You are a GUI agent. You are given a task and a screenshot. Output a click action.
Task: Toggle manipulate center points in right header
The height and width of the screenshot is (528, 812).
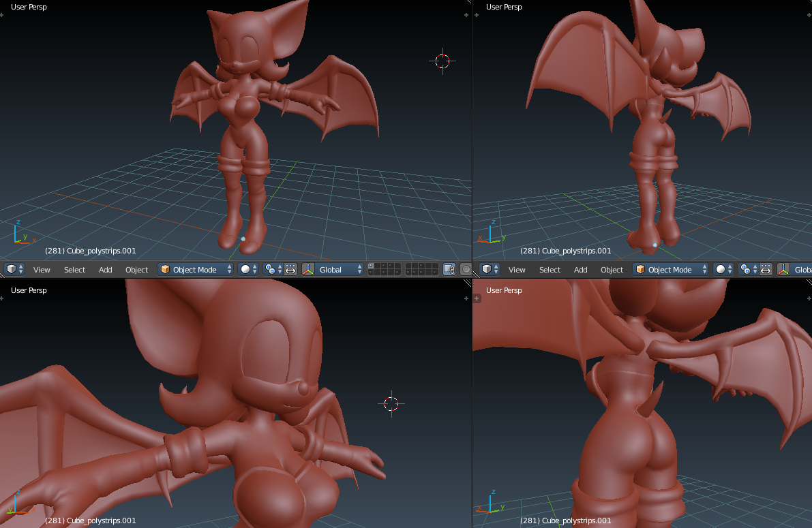pos(766,269)
